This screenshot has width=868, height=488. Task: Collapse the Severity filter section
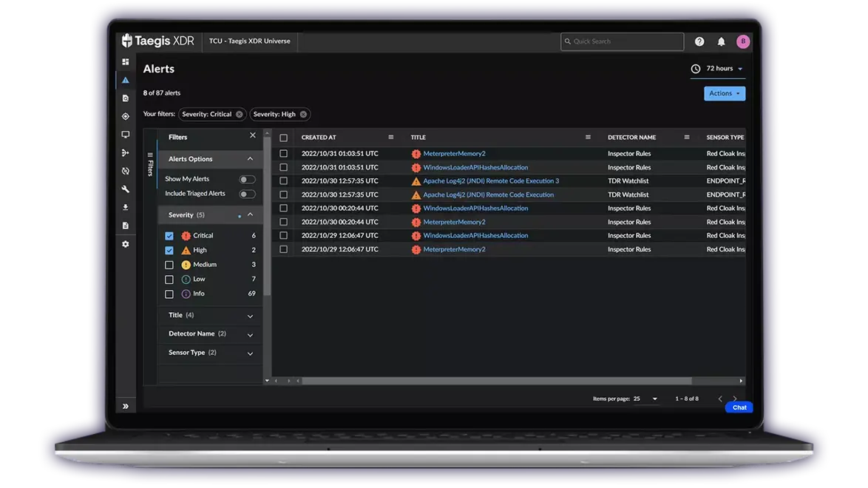pos(250,215)
